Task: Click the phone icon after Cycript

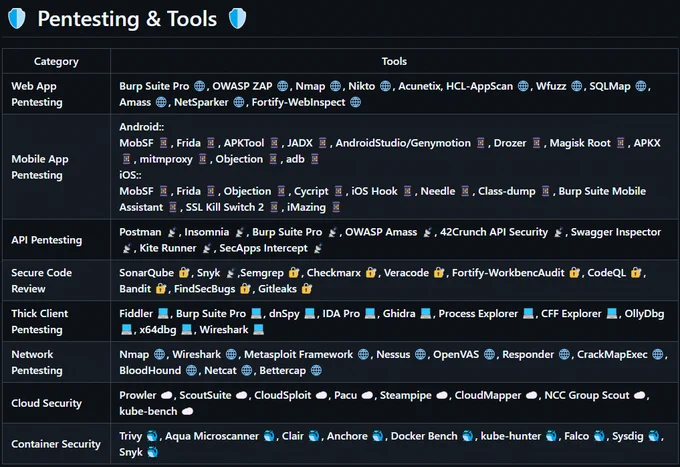Action: [x=338, y=191]
